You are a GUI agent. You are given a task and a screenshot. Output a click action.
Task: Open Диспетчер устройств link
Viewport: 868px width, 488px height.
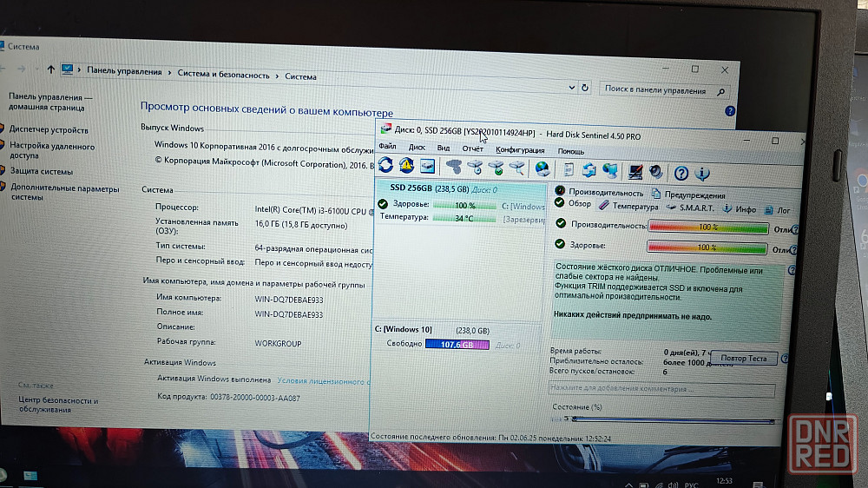coord(49,129)
